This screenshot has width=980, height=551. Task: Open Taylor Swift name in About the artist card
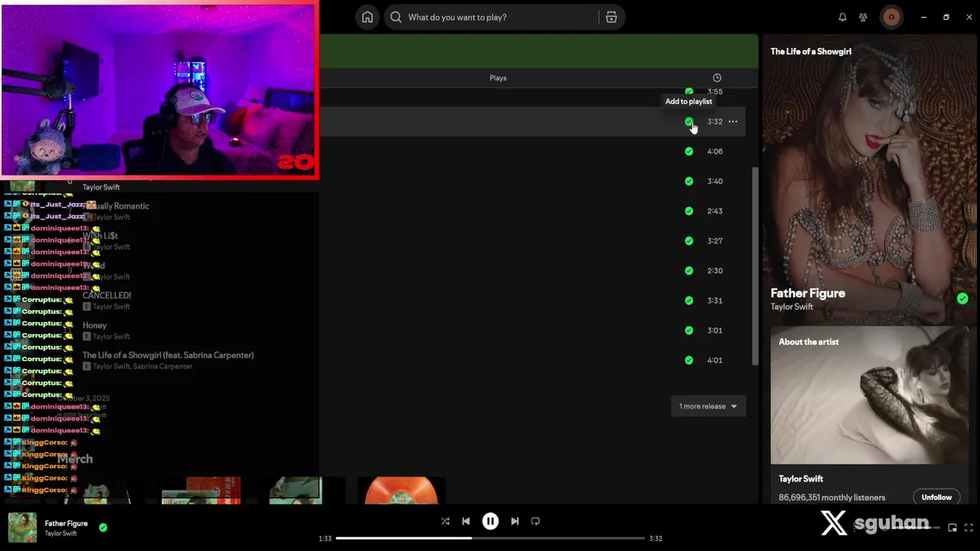click(x=801, y=479)
